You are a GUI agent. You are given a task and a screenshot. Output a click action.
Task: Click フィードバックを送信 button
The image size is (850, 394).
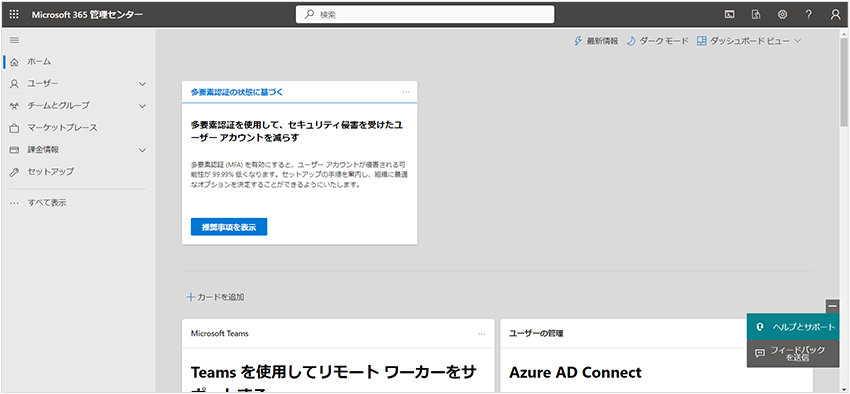coord(793,353)
